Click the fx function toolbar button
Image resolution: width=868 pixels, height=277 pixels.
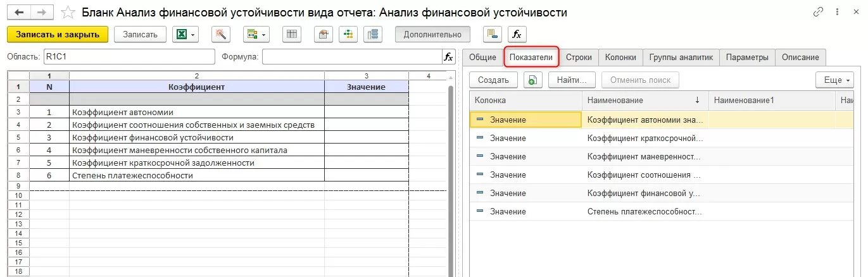[517, 34]
